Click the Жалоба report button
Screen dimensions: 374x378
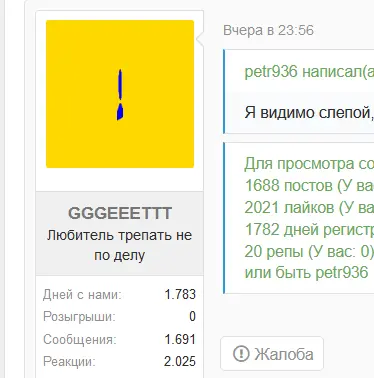[x=272, y=354]
